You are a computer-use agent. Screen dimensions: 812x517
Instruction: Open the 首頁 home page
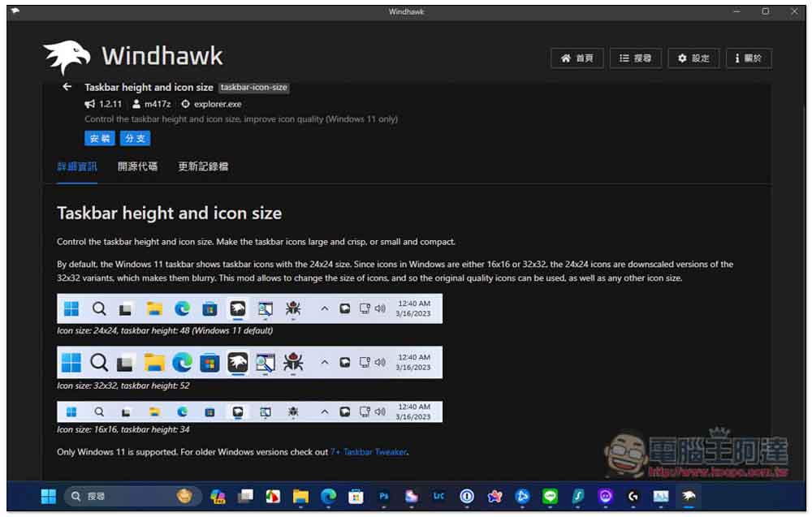coord(577,58)
